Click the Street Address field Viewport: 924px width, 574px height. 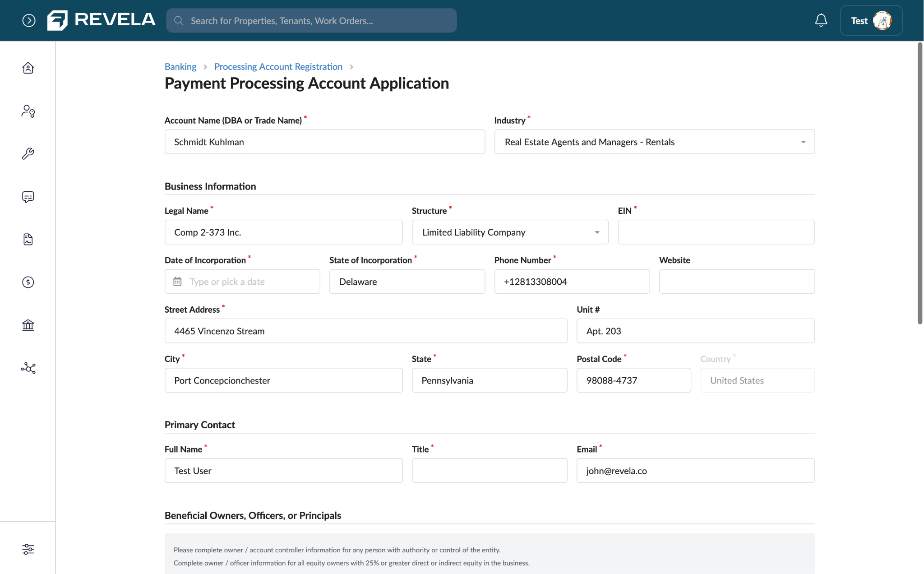click(366, 331)
